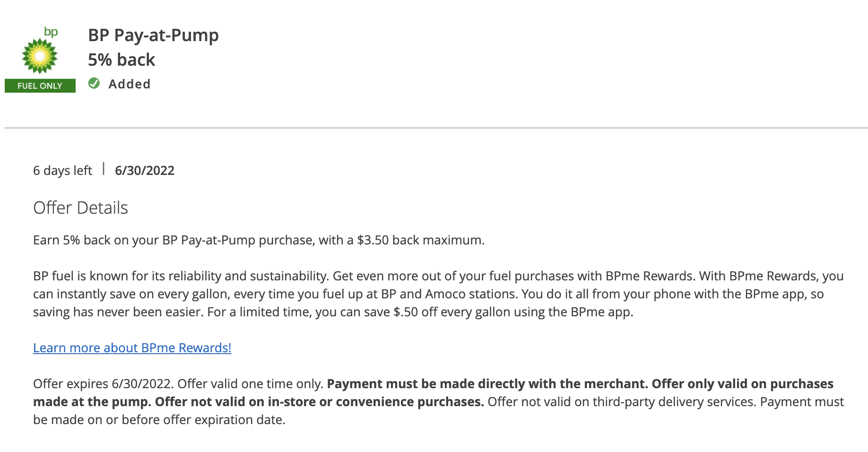Click the BP sunburst logo
Screen dimensions: 868x452
40,56
